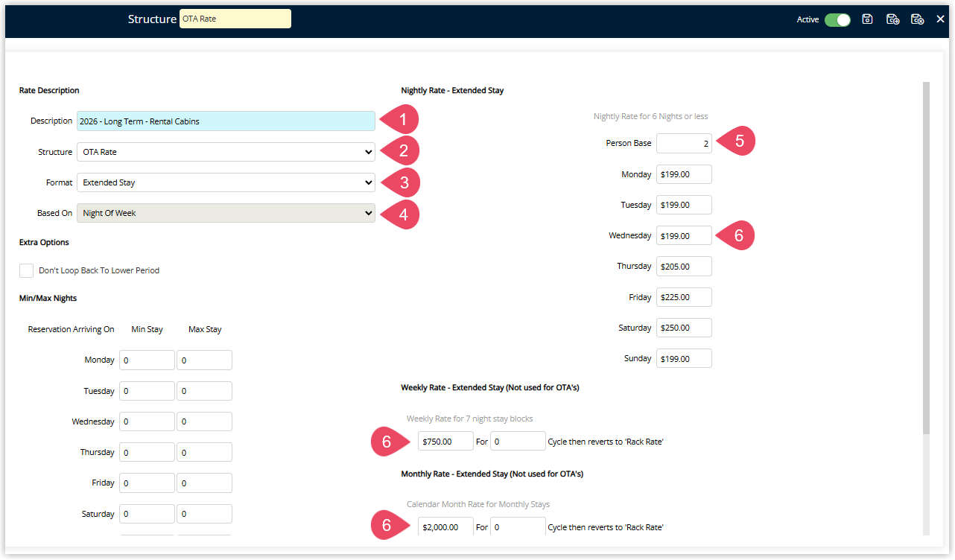Screen dimensions: 955x560
Task: Click the 'Min Stay' column label
Action: tap(147, 329)
